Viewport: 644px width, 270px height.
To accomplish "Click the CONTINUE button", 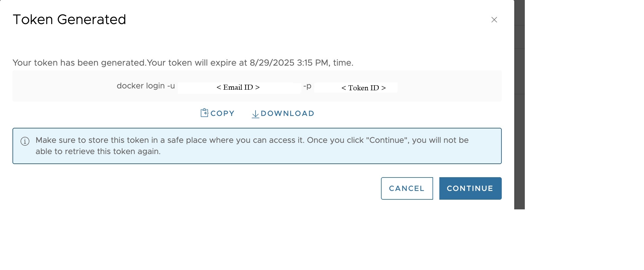I will click(470, 188).
